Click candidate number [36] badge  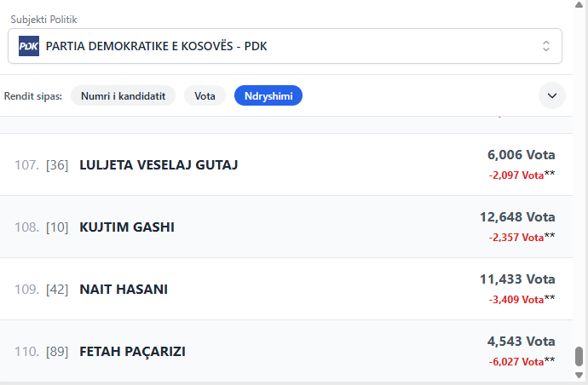pos(57,165)
